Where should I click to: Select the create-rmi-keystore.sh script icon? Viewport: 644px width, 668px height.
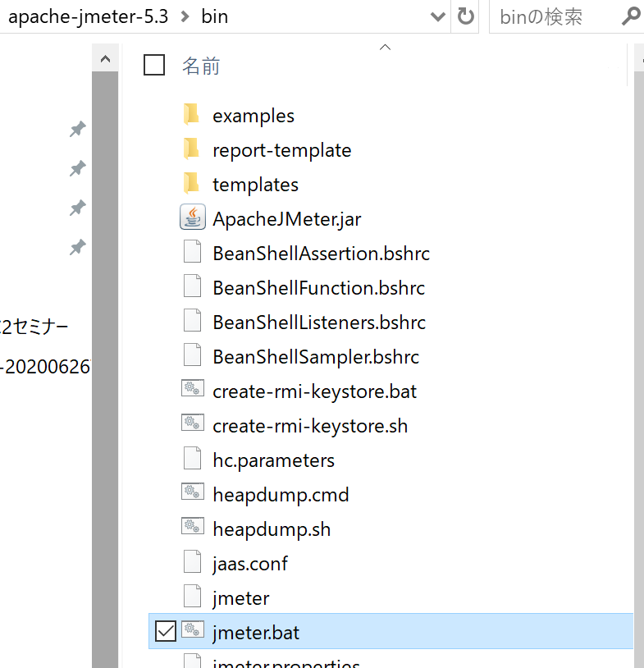click(x=193, y=423)
